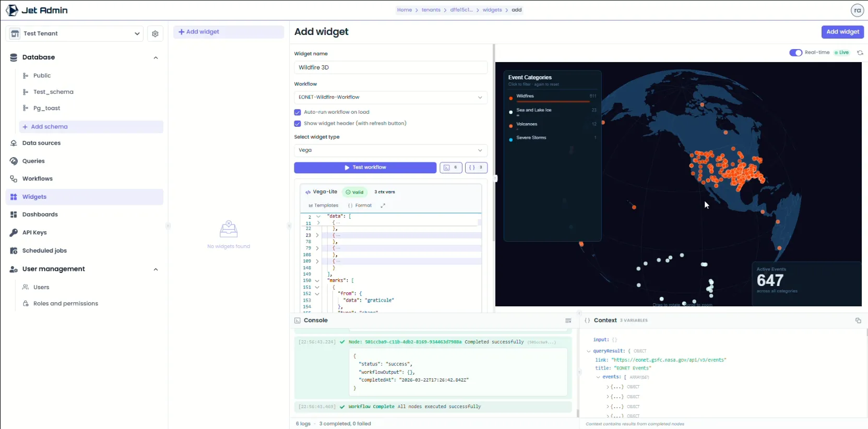Click the Dashboards grid icon
The height and width of the screenshot is (429, 868).
pyautogui.click(x=14, y=214)
